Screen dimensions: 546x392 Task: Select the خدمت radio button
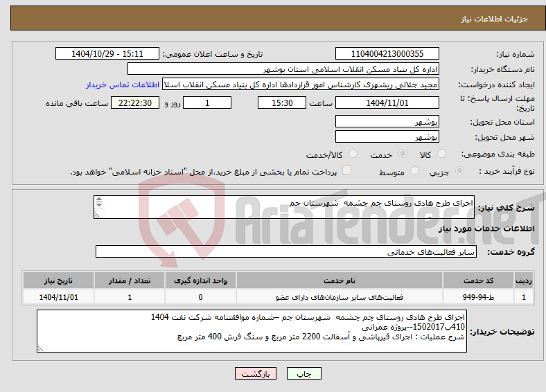coord(403,154)
